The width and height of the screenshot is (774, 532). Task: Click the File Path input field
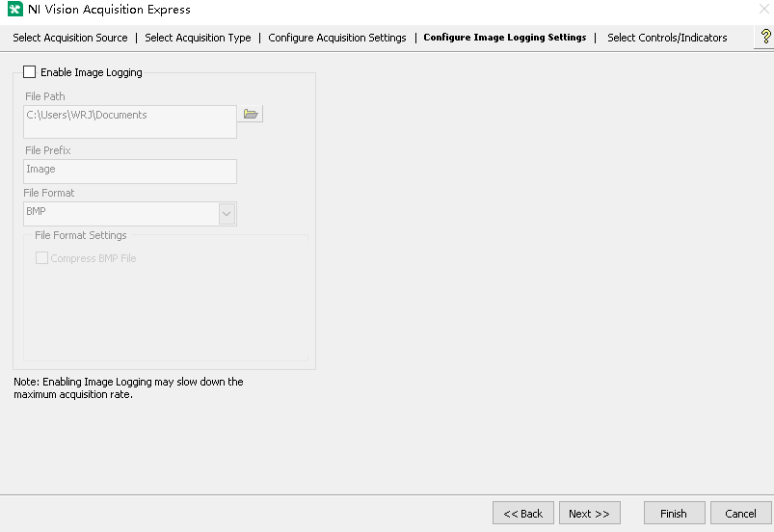point(130,121)
